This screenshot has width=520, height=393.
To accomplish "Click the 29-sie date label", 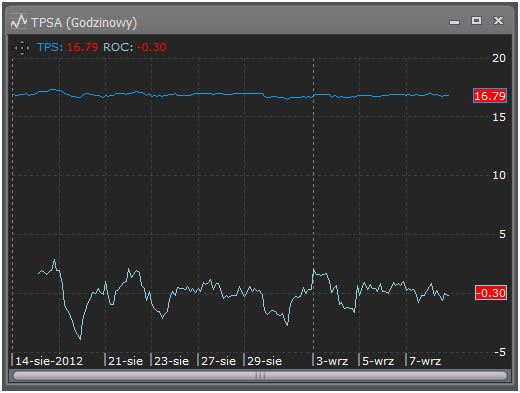I will click(x=264, y=361).
